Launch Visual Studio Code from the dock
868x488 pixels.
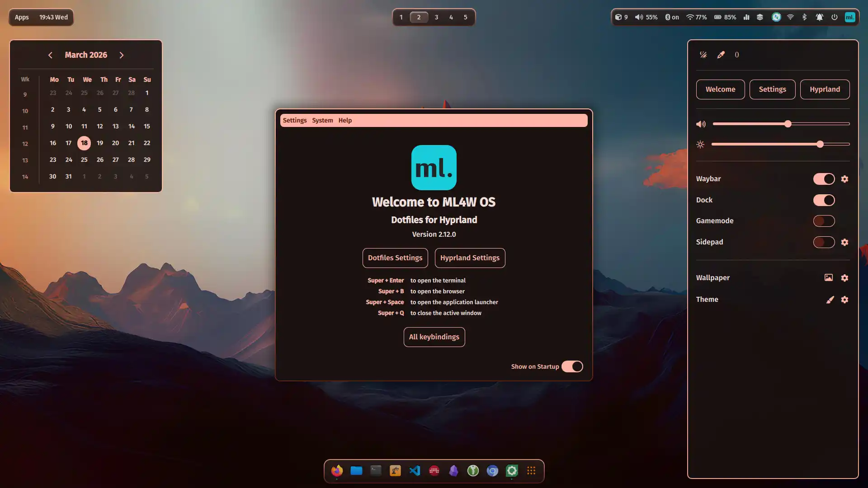(415, 470)
